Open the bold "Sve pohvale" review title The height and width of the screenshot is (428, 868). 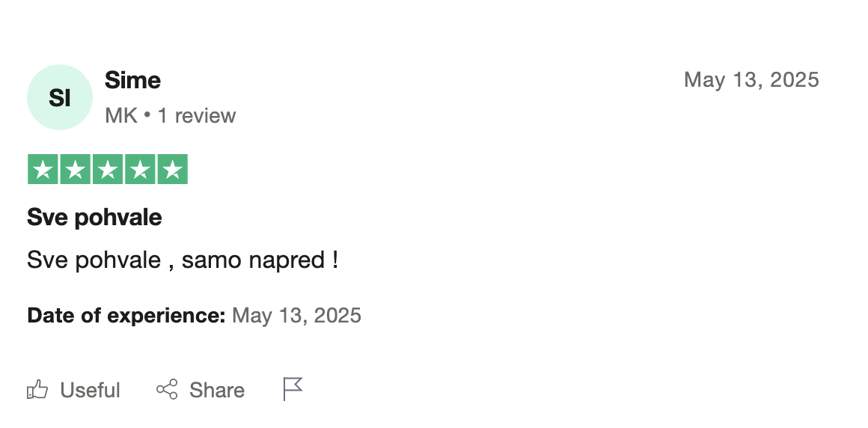click(x=94, y=218)
